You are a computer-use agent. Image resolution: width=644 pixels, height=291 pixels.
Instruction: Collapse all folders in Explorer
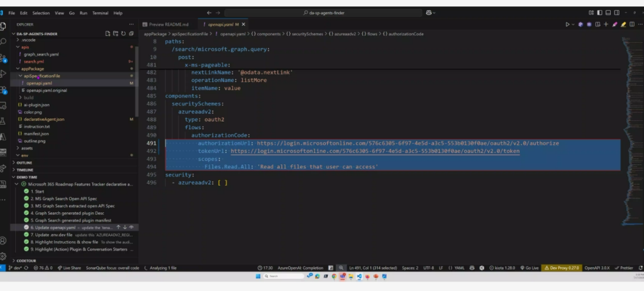tap(131, 34)
